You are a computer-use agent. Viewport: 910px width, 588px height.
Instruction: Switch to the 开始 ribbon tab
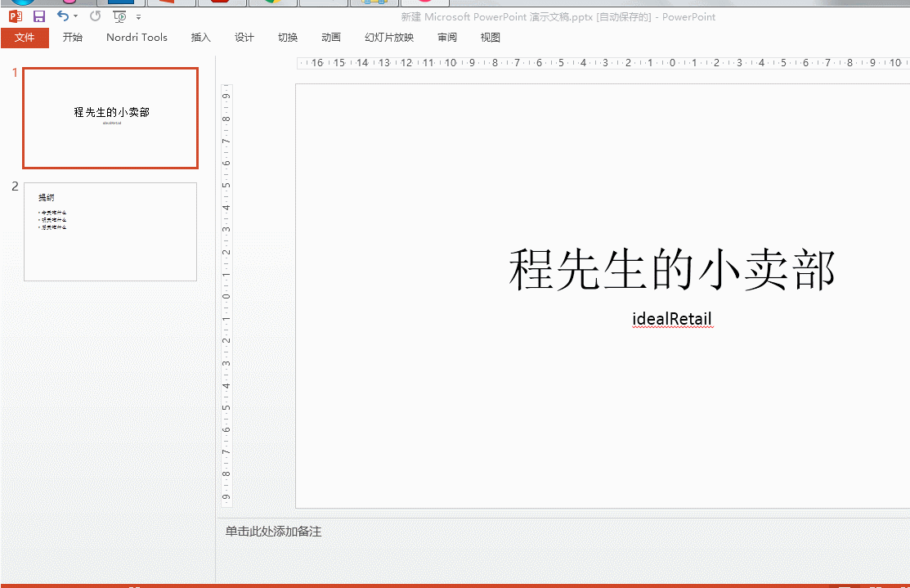(x=72, y=37)
